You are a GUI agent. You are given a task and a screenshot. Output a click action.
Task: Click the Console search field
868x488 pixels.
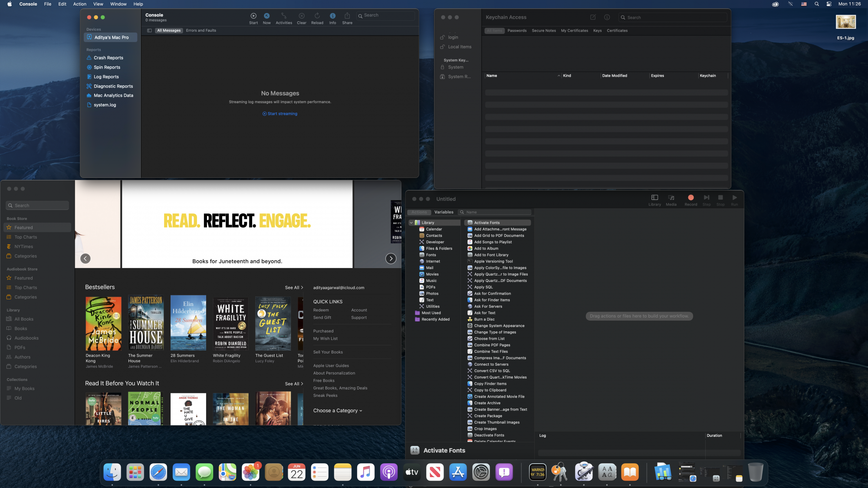(385, 16)
